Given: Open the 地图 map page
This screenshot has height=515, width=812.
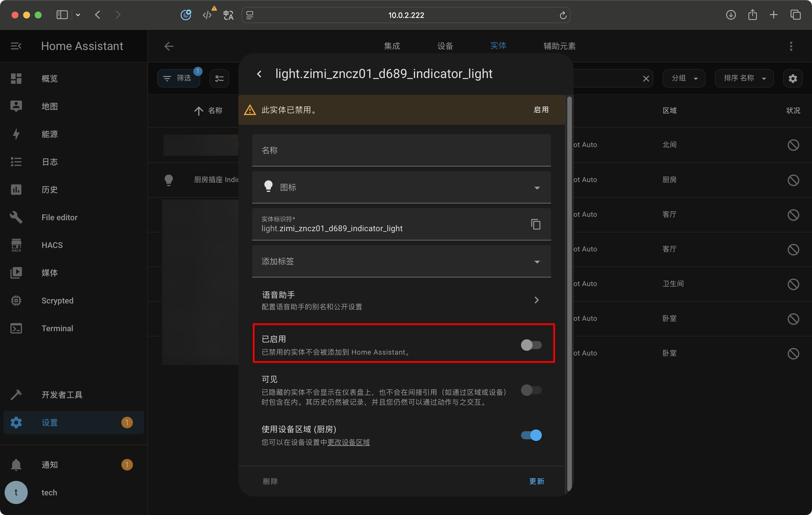Looking at the screenshot, I should pos(73,106).
